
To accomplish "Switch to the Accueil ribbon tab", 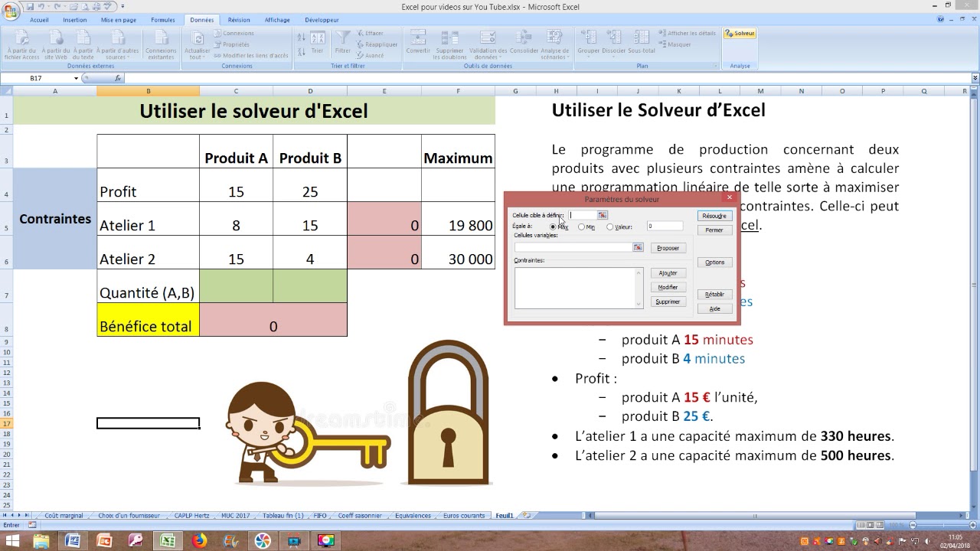I will pyautogui.click(x=39, y=20).
